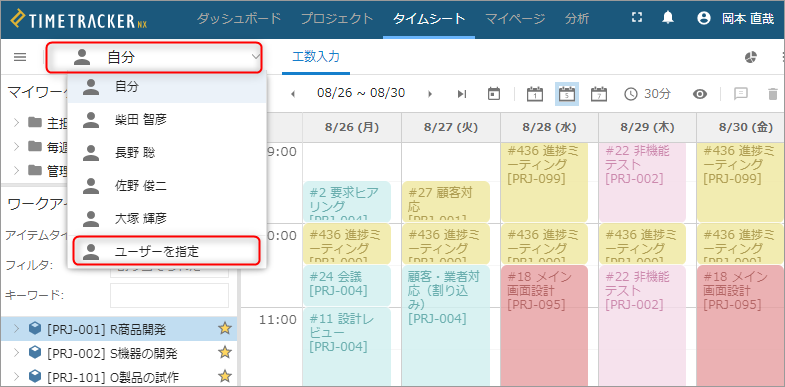
Task: Select [PRJ-002] S機器の開発 tree row
Action: (119, 352)
